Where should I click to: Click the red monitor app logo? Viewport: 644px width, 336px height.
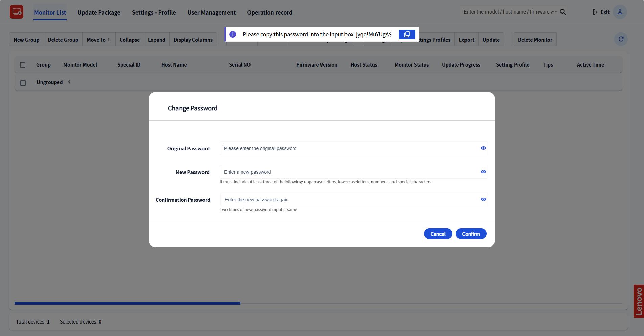tap(17, 12)
